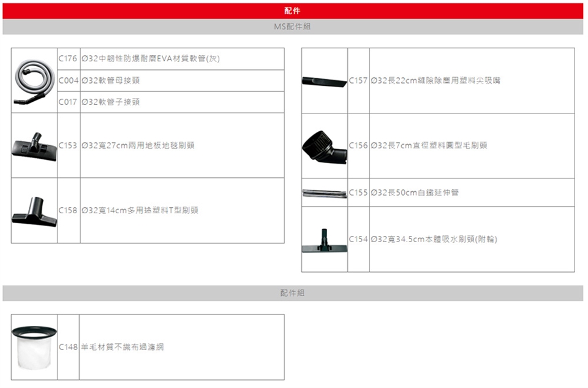
Task: Click the white iron extension tube image
Action: [x=324, y=193]
